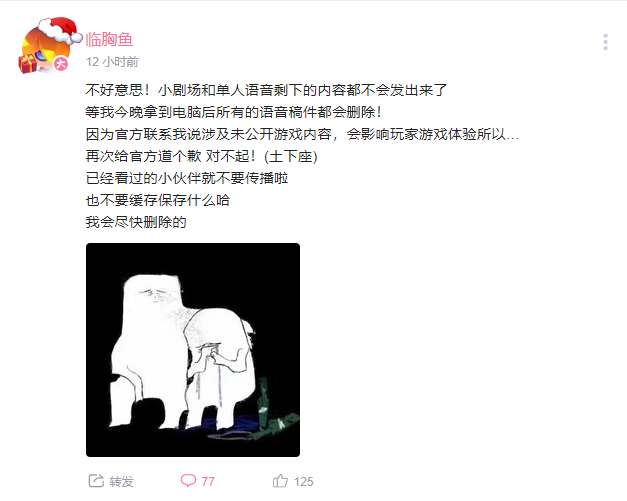Viewport: 627px width, 501px height.
Task: Click the 转发 text label
Action: pos(121,481)
